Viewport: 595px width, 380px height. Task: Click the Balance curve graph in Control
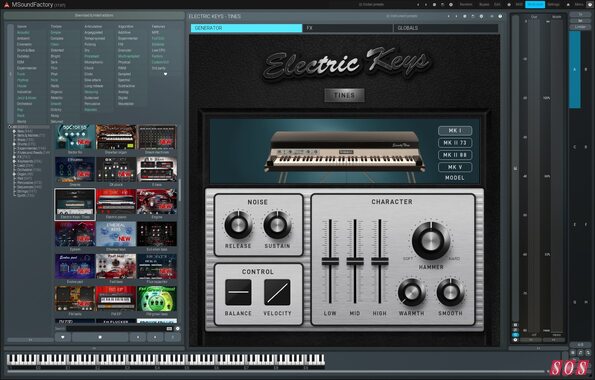(x=238, y=292)
